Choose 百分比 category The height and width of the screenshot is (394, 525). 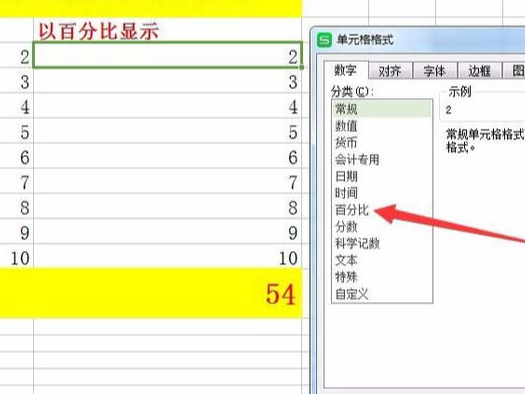(382, 210)
